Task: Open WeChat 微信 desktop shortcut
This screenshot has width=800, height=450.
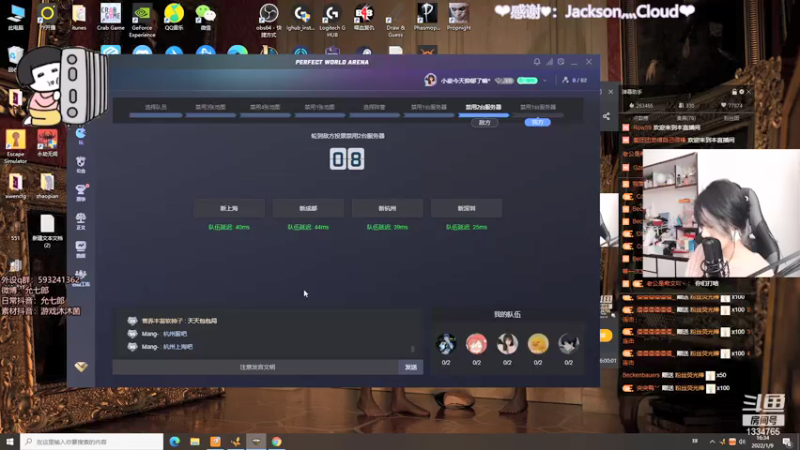Action: (206, 17)
